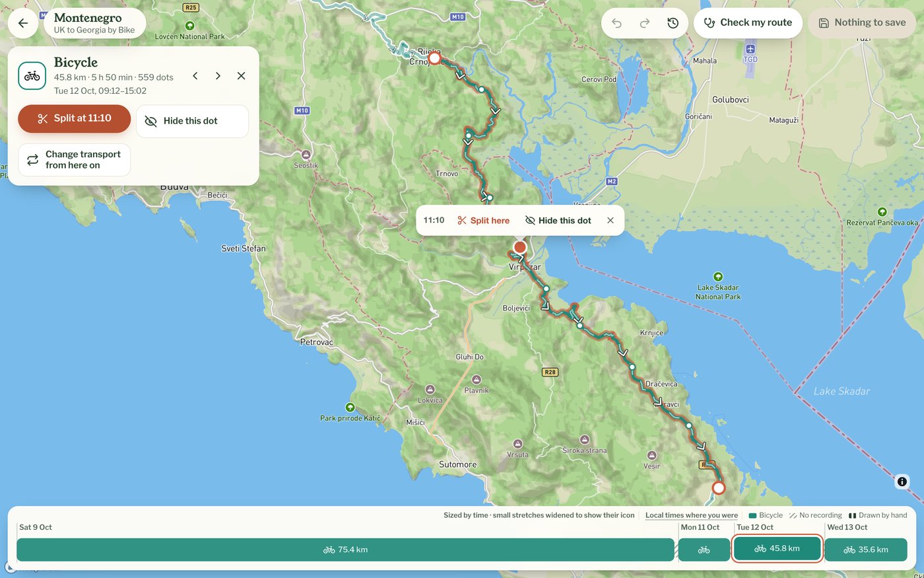Click the Vrsuta peak marker

(518, 445)
